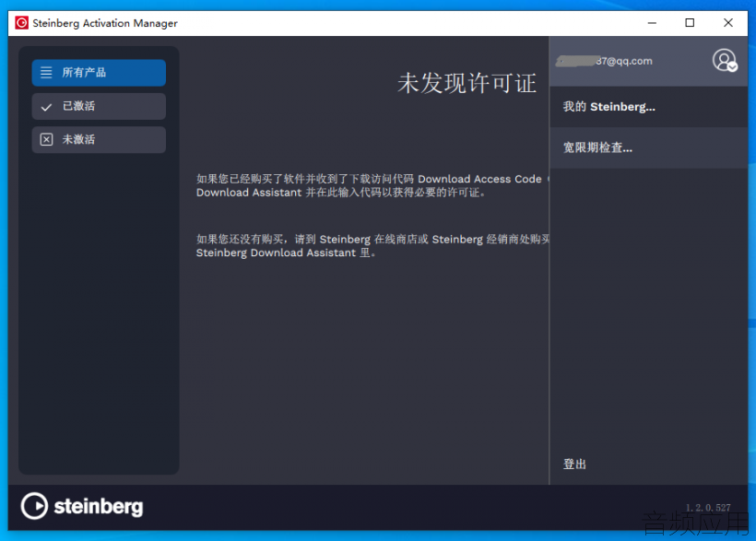
Task: Click the Steinberg logo in footer
Action: click(82, 506)
